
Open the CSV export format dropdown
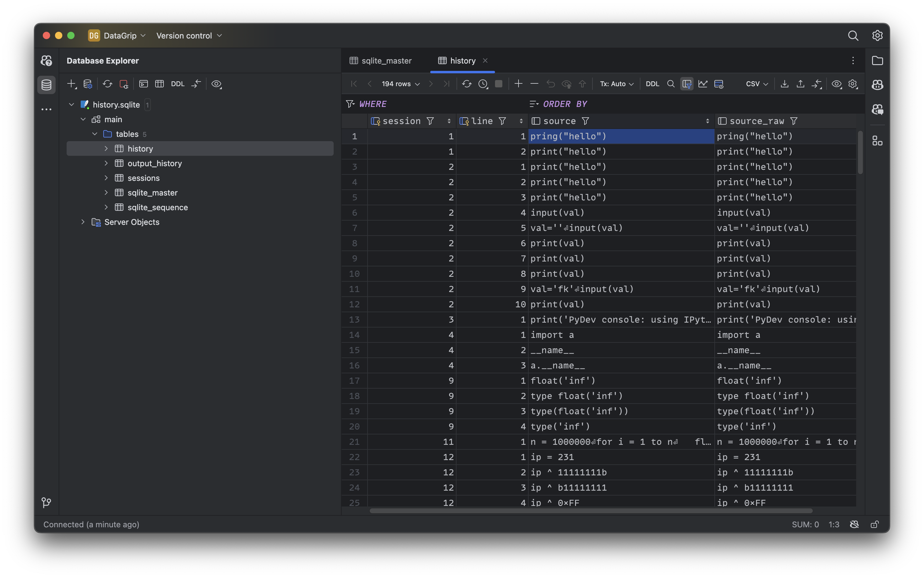click(x=757, y=84)
